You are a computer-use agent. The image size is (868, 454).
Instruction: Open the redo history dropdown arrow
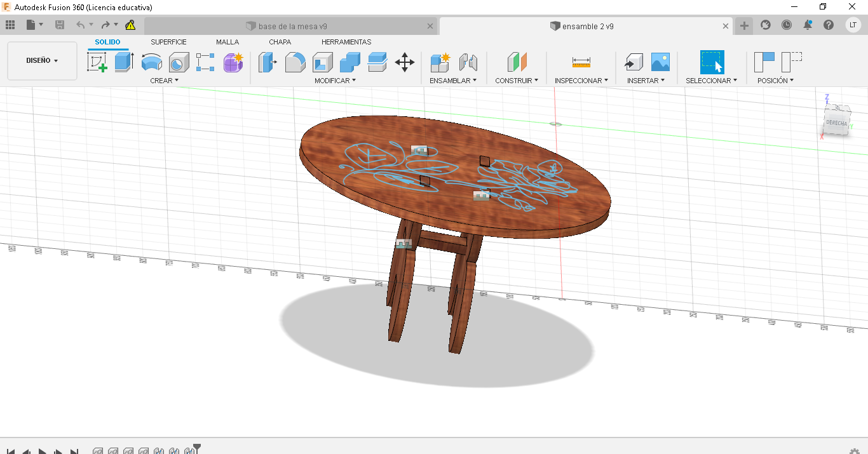coord(116,25)
